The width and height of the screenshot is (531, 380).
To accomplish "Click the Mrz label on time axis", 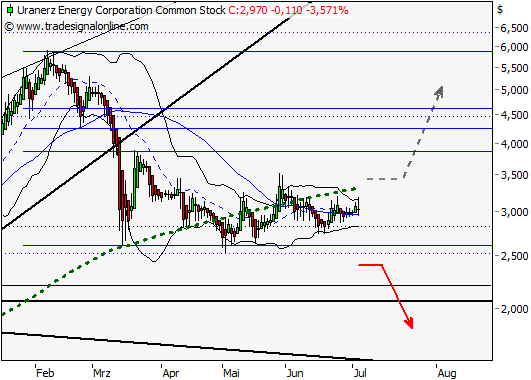I will 102,373.
